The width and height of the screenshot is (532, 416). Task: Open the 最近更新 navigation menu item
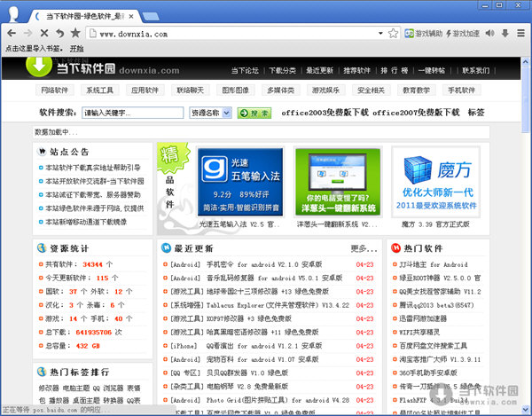(320, 70)
